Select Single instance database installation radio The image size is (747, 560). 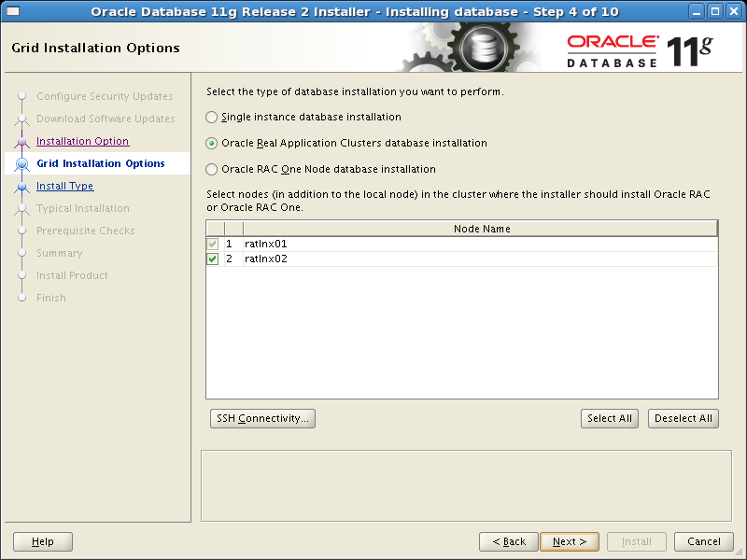click(212, 118)
